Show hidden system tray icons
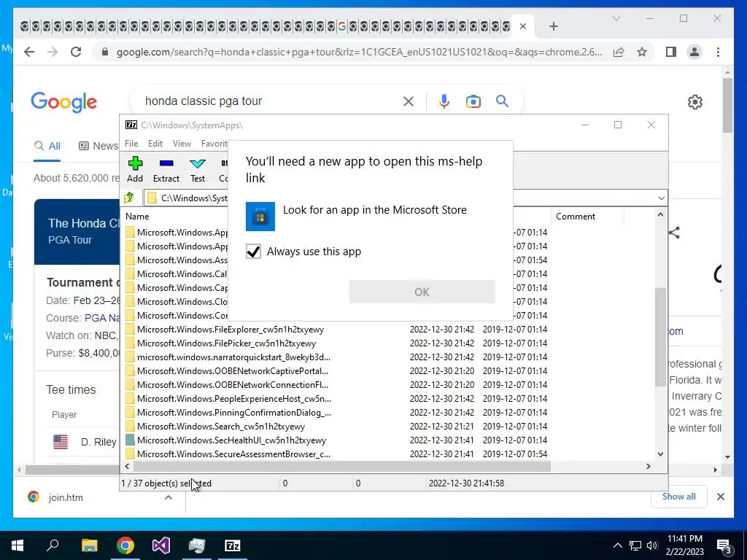Screen dimensions: 747x560 (x=617, y=545)
